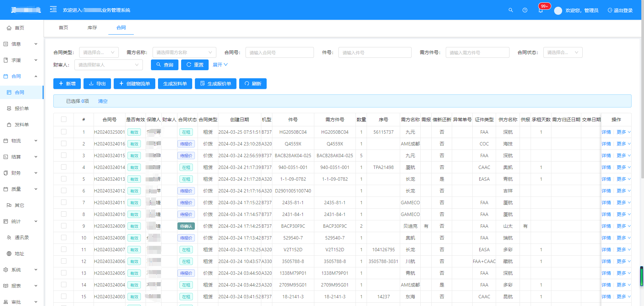Image resolution: width=644 pixels, height=306 pixels.
Task: Click the 需方件号 input field
Action: (x=477, y=52)
